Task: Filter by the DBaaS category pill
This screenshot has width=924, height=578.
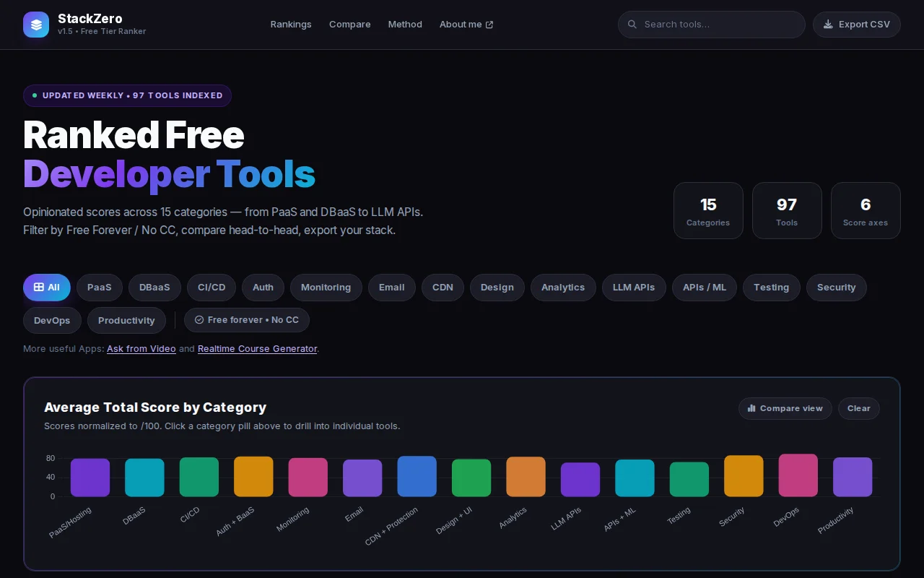Action: click(154, 288)
